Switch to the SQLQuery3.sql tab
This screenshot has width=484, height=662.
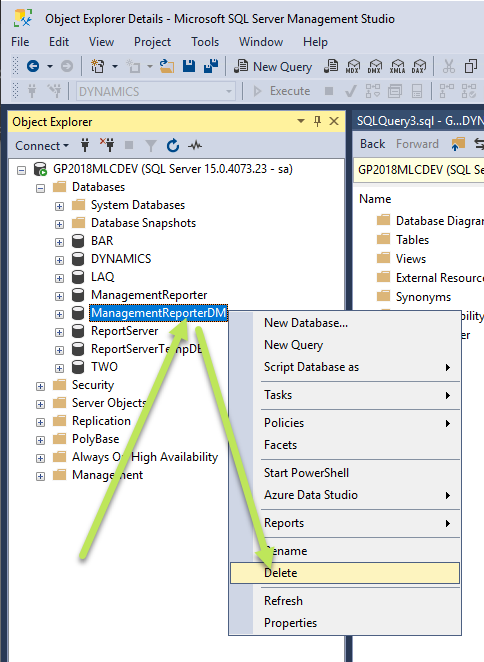click(419, 121)
